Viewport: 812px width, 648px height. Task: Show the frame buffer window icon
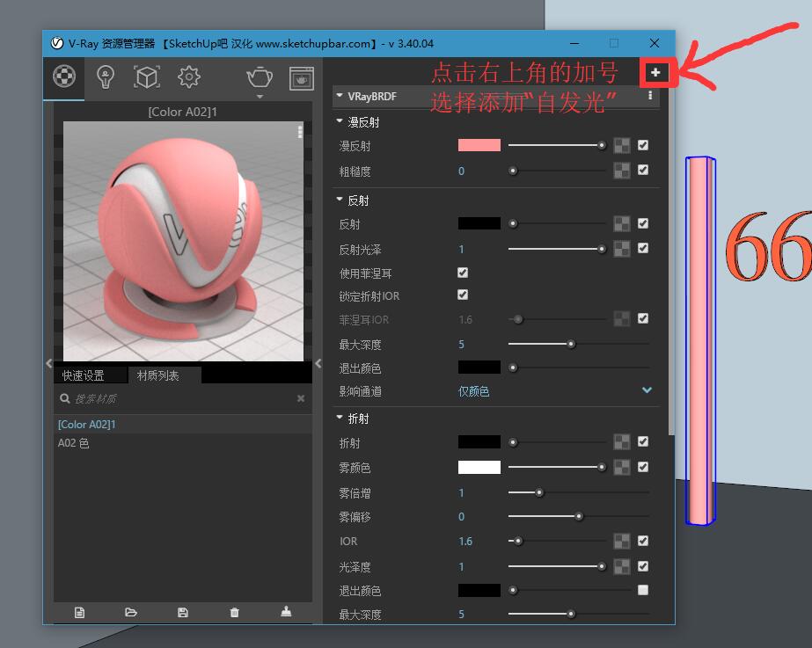[302, 78]
